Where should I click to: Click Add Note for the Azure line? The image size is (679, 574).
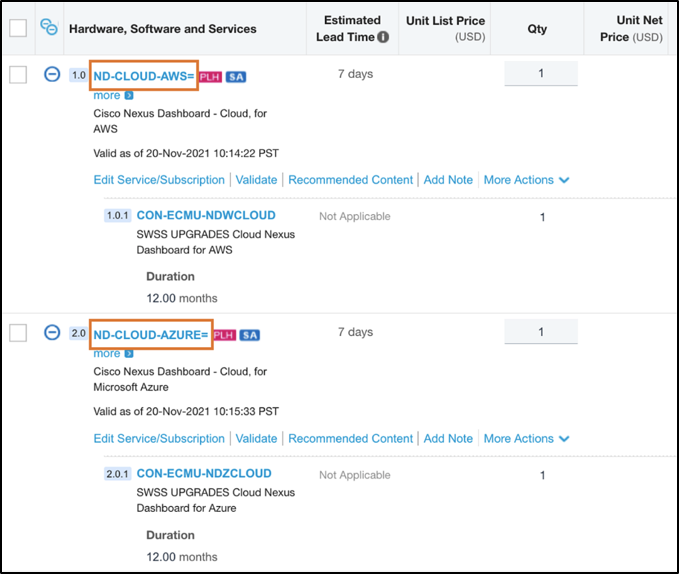[x=448, y=439]
